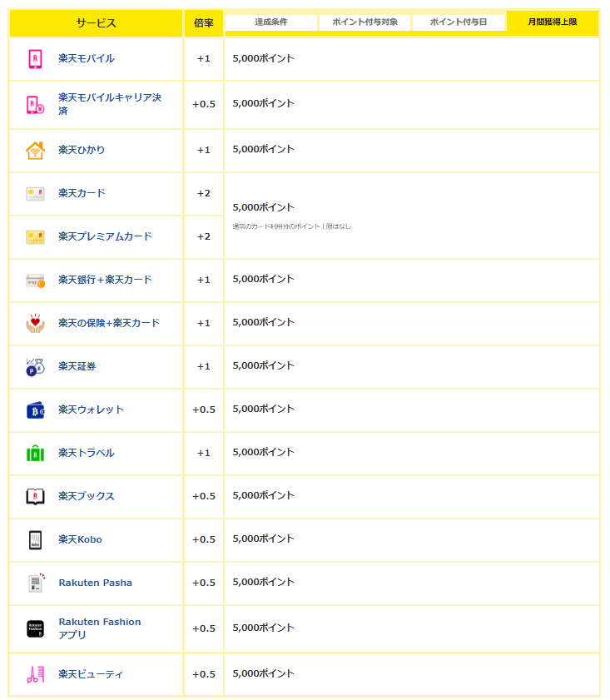The image size is (610, 700).
Task: Click the 楽天銀行+楽天カード icon
Action: pos(35,280)
